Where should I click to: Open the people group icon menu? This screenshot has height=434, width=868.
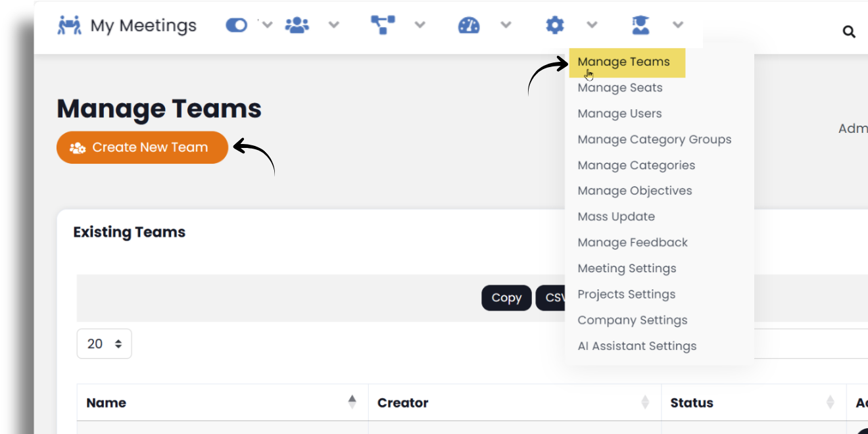pos(297,26)
